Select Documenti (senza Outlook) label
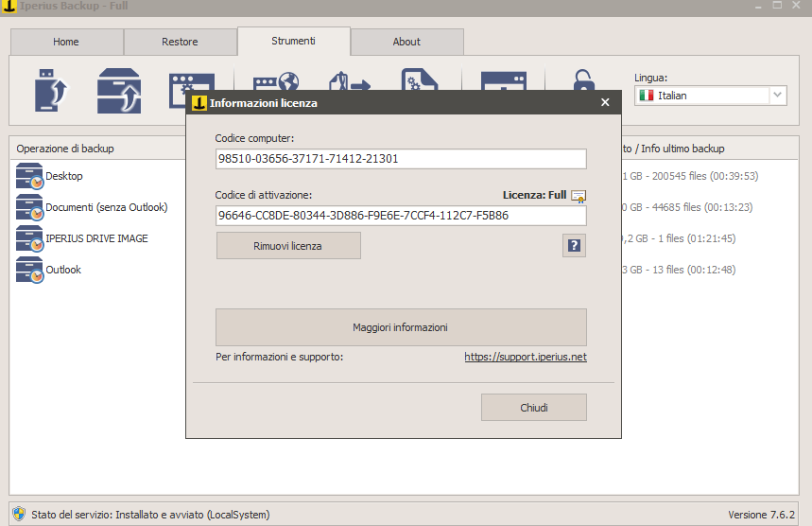The image size is (812, 526). [107, 207]
